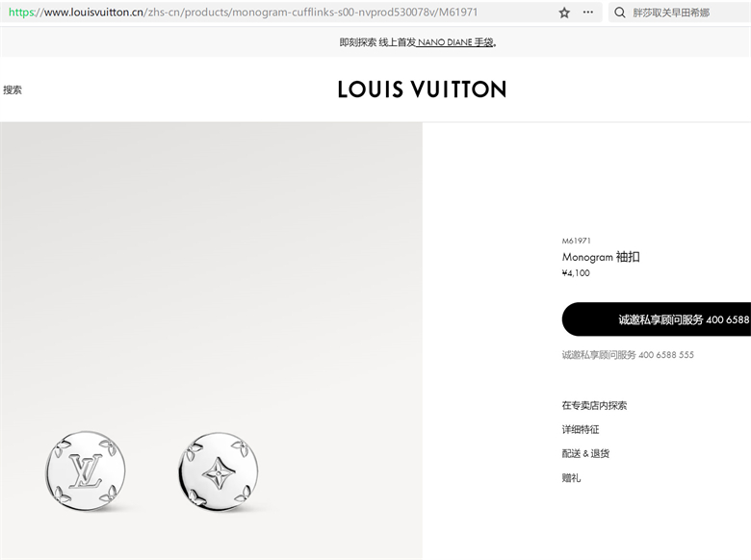The width and height of the screenshot is (751, 560).
Task: Bookmark page with the star icon
Action: 564,13
